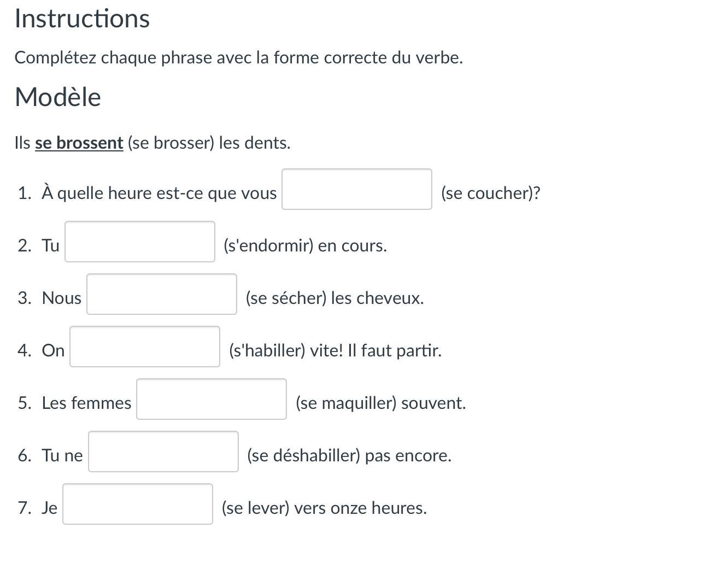Screen dimensions: 728x586
Task: Click the '(se déshabiller) pas encore.' text
Action: tap(349, 455)
